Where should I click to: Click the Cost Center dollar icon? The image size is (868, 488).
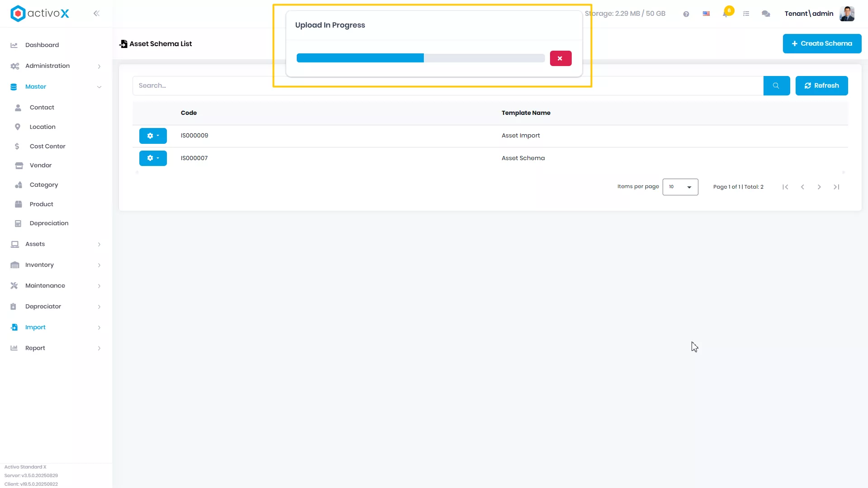tap(17, 147)
